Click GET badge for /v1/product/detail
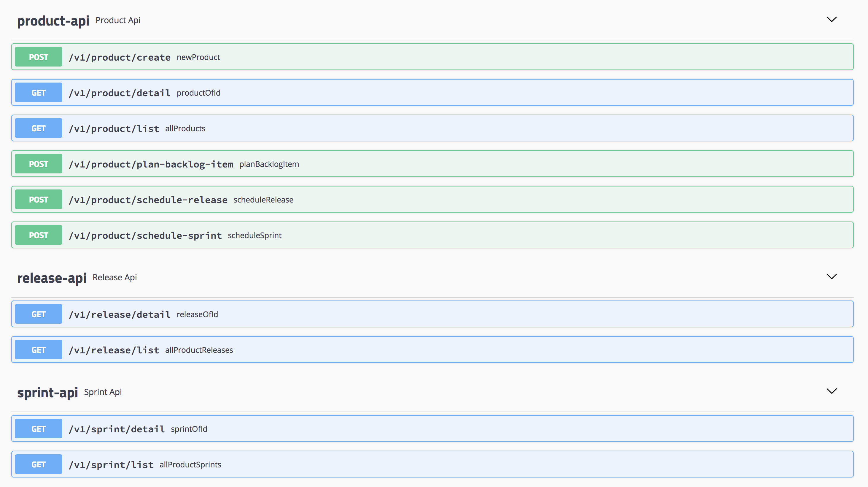This screenshot has height=487, width=868. 38,93
